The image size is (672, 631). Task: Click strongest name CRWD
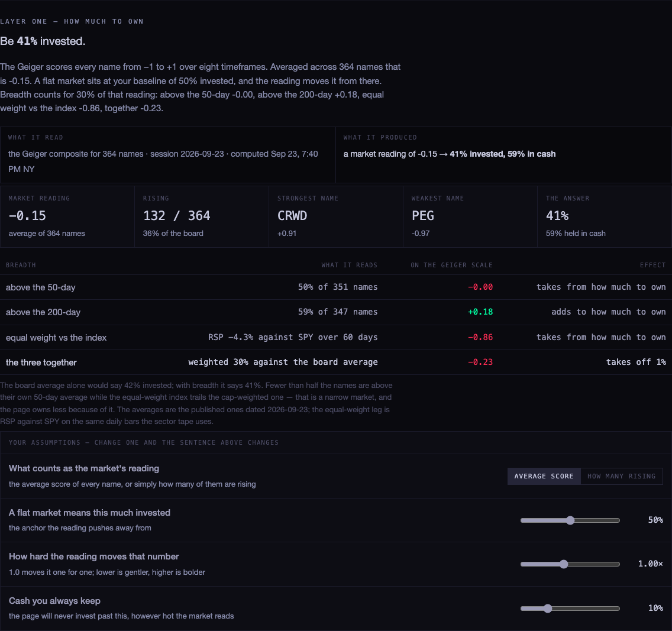(292, 215)
